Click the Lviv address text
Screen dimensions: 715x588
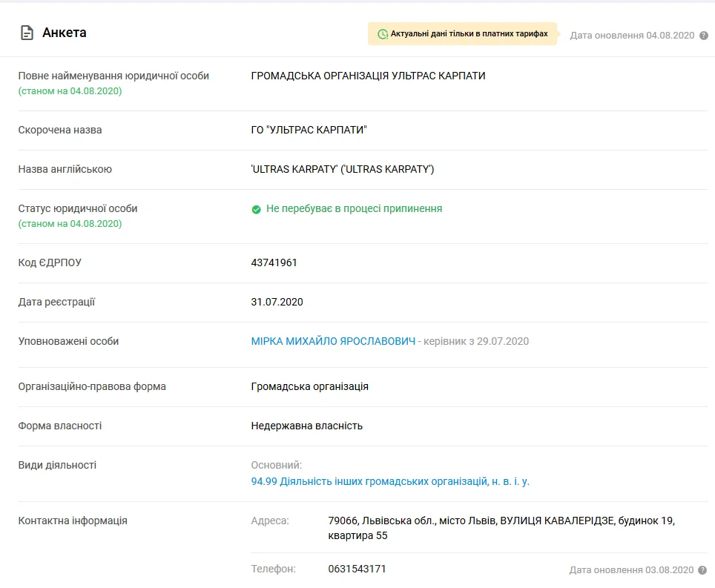coord(501,528)
